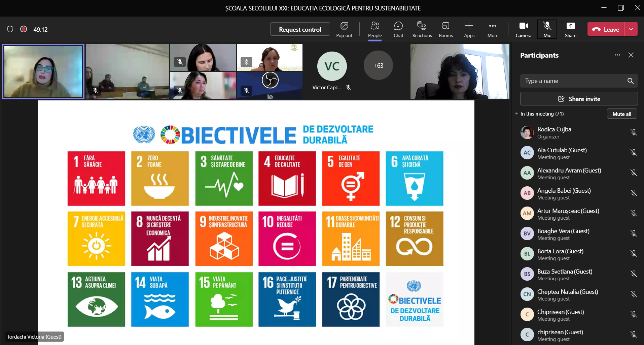Viewport: 644px width, 345px height.
Task: Toggle mic icon for Rodica Cujba
Action: [x=634, y=132]
